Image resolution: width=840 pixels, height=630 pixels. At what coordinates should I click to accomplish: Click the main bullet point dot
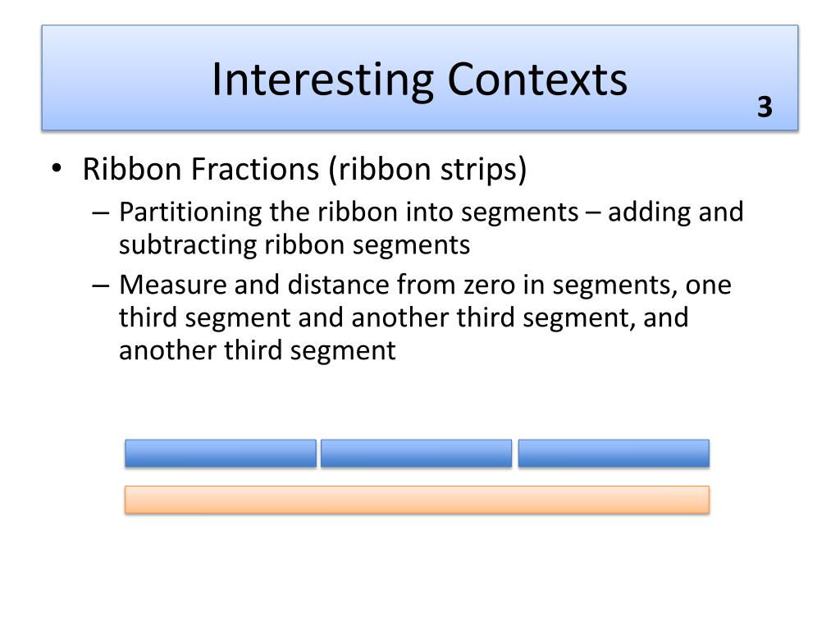click(57, 168)
